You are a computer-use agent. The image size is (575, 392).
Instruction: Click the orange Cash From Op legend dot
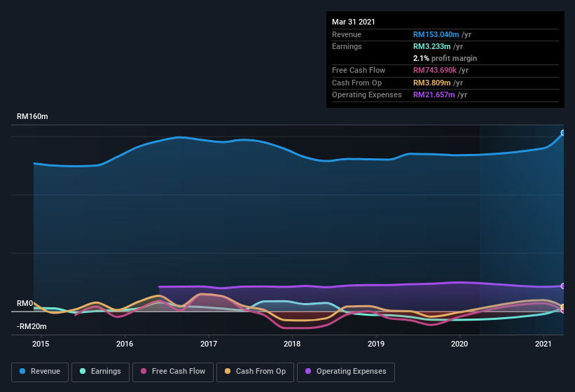pos(228,371)
